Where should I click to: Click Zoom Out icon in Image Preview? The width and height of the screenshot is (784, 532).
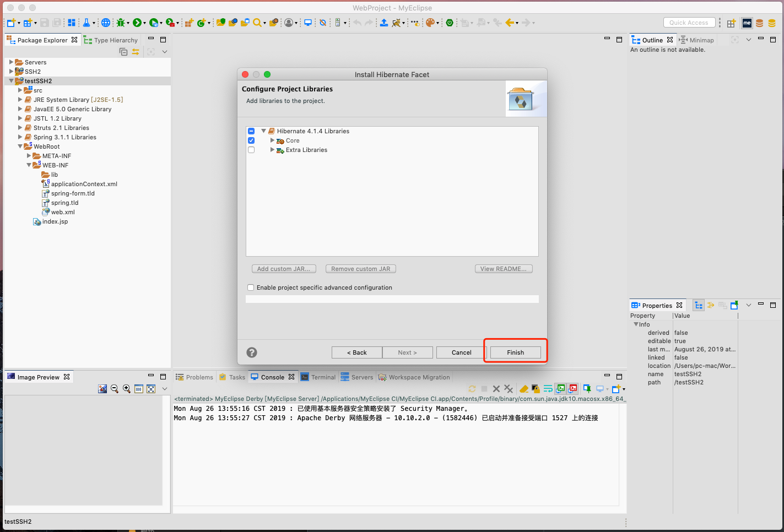[115, 389]
